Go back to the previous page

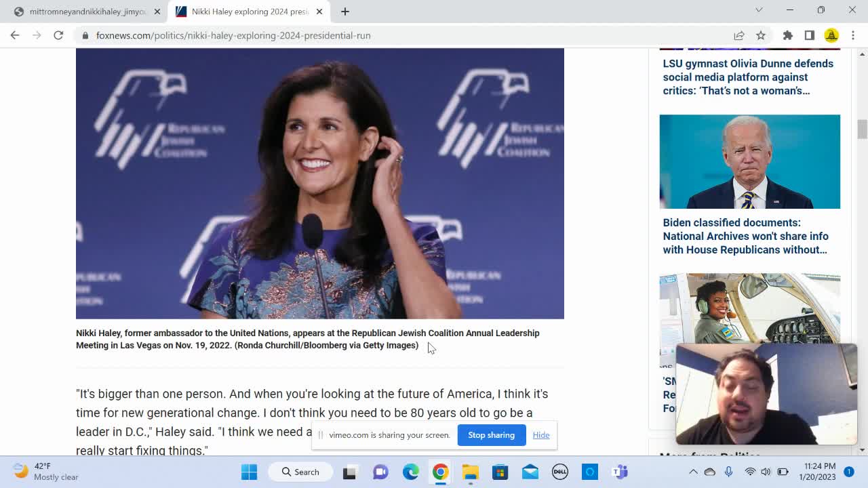(x=15, y=35)
